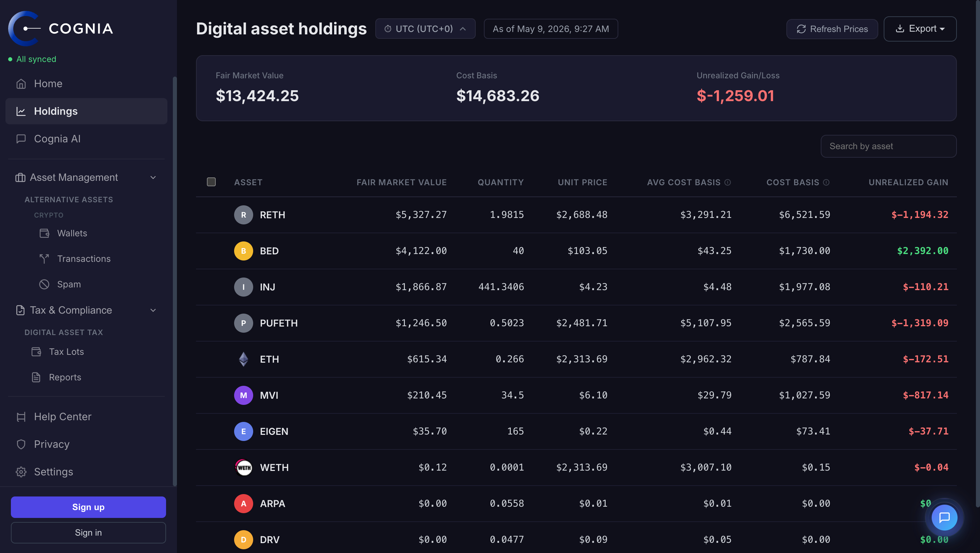Screen dimensions: 980x553
Task: Collapse the Asset Management section chevron
Action: click(153, 177)
